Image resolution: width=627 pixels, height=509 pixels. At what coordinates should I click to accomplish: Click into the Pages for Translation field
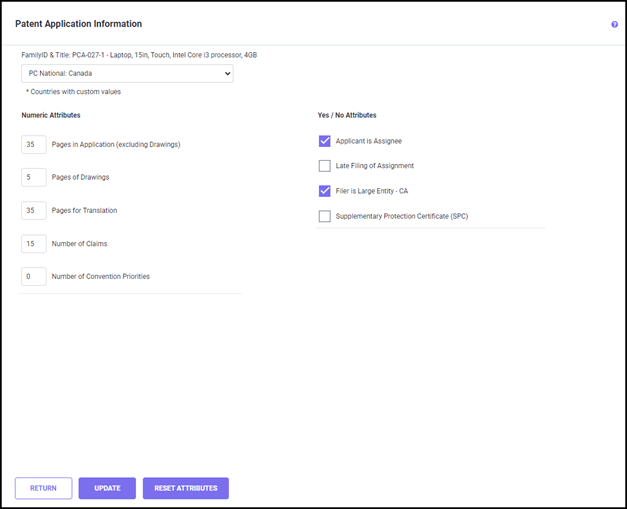click(x=34, y=210)
